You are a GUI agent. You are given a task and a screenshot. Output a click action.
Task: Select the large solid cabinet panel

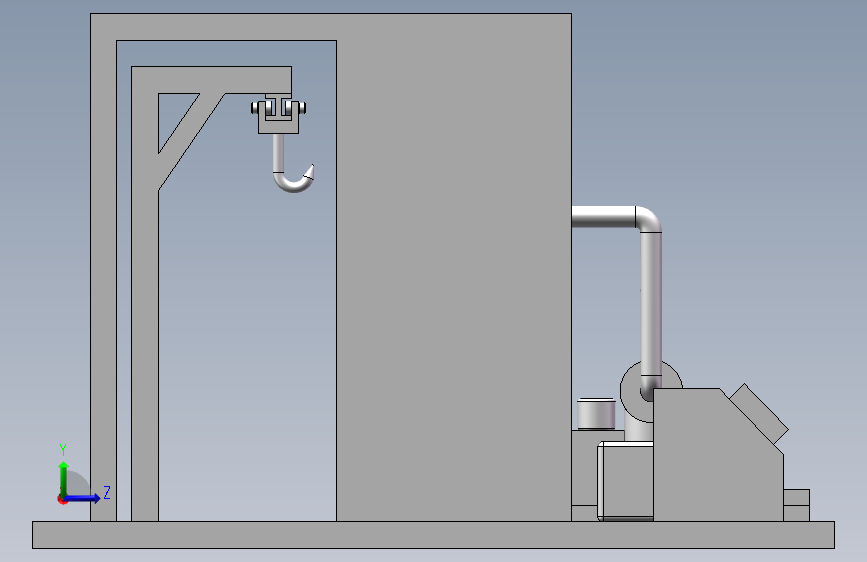click(453, 266)
